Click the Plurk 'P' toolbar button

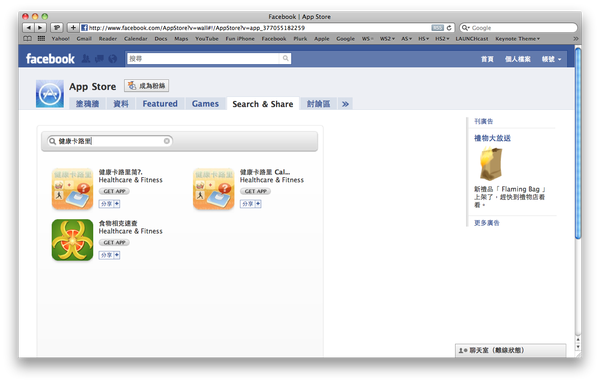tap(57, 28)
